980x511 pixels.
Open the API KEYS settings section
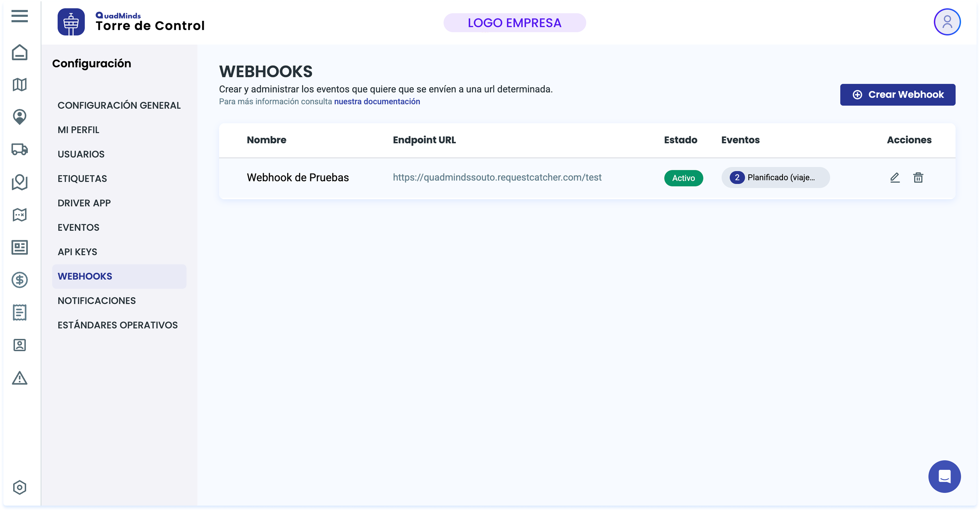[77, 251]
